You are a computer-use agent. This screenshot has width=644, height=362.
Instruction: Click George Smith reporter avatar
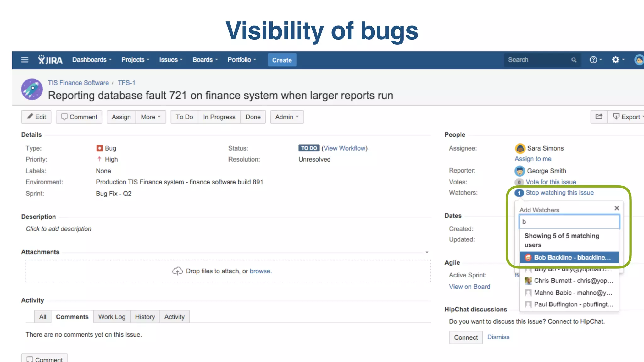[x=520, y=171]
